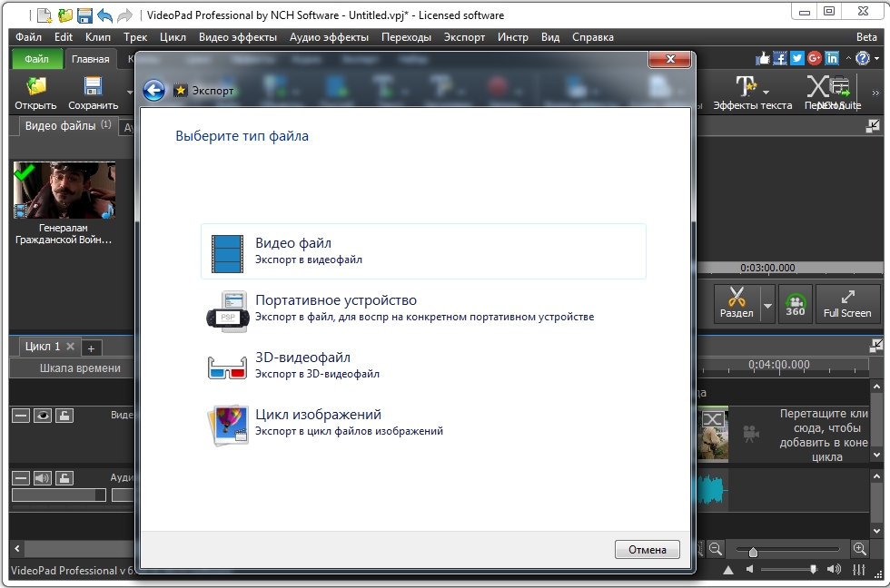Click the save floppy icon in title bar
This screenshot has width=890, height=588.
pos(84,15)
